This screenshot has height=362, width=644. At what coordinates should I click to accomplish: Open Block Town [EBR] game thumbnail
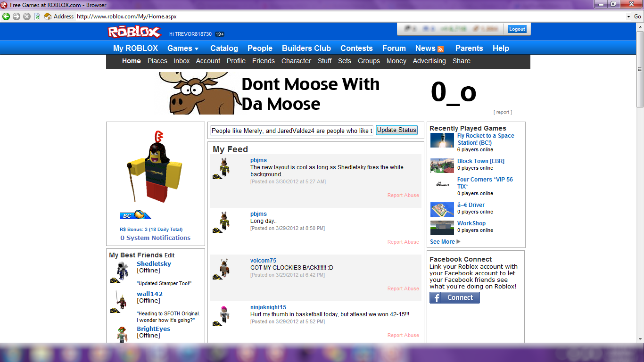coord(442,165)
